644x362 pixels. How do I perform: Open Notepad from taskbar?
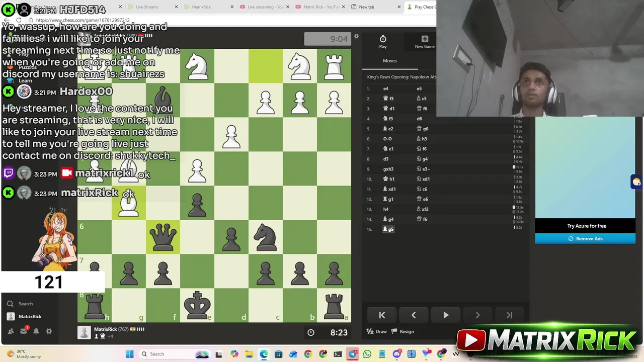pyautogui.click(x=382, y=354)
